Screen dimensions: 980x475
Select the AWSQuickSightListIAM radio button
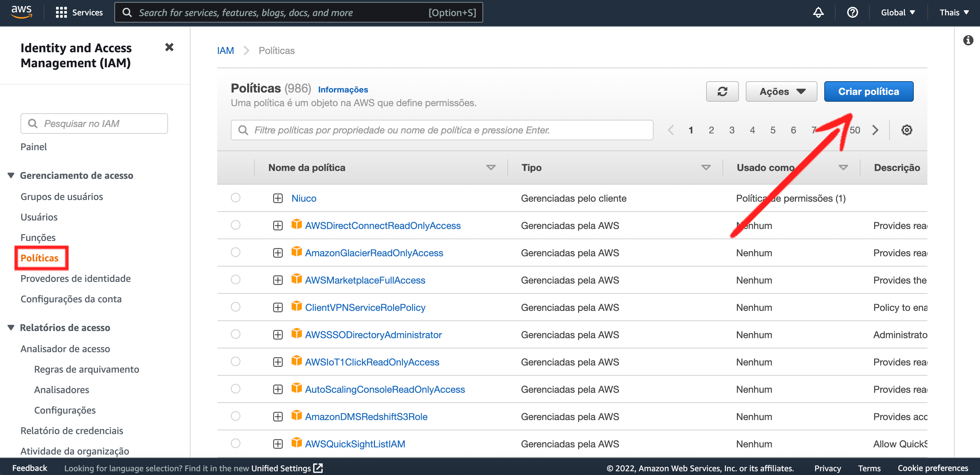tap(236, 443)
